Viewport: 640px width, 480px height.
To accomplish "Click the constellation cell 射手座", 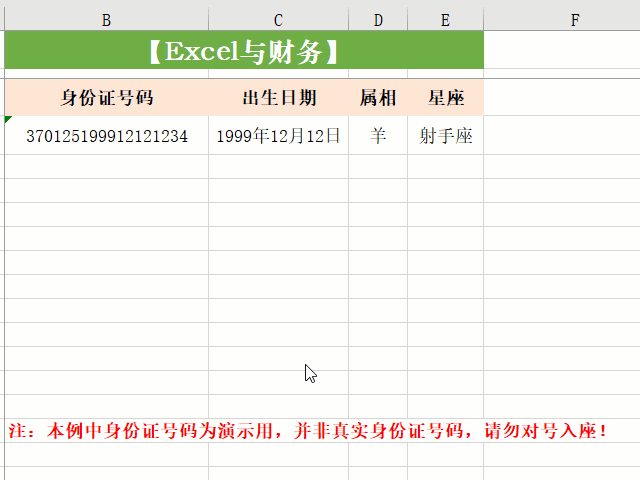I will 446,136.
